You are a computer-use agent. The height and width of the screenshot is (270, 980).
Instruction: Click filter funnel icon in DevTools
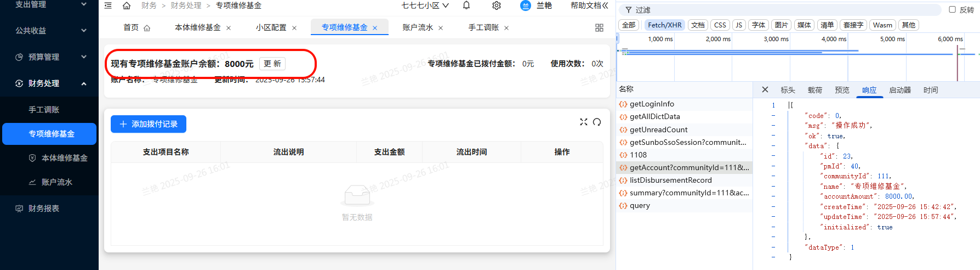(x=628, y=10)
